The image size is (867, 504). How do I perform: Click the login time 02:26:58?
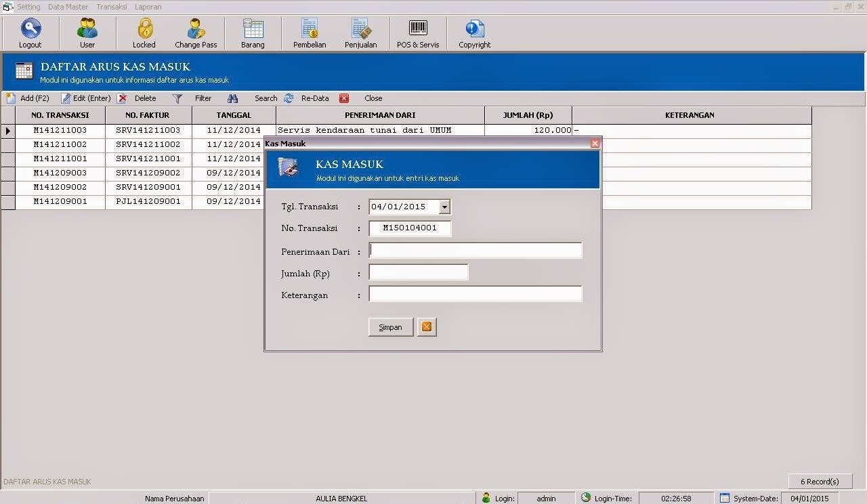[x=676, y=499]
